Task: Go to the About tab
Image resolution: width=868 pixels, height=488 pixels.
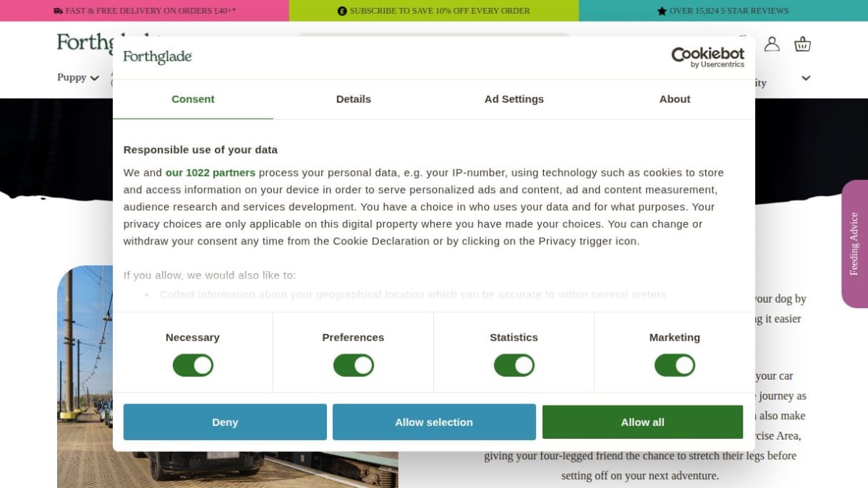Action: tap(675, 99)
